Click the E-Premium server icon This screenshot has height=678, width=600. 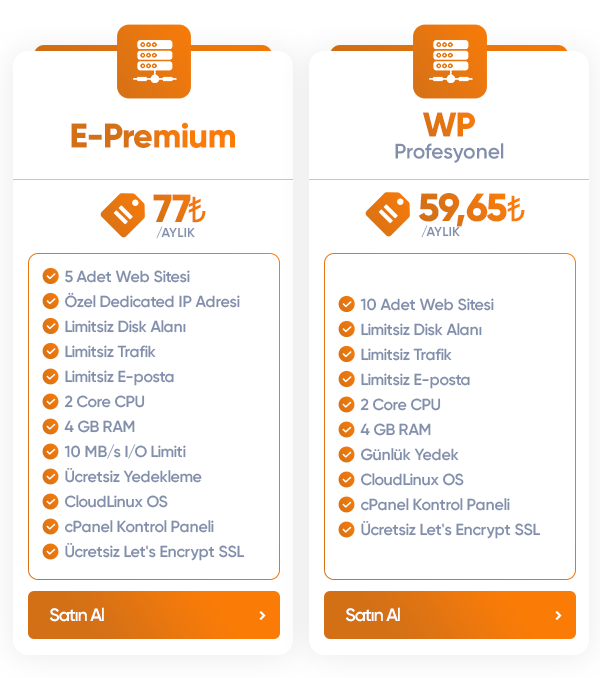tap(154, 61)
